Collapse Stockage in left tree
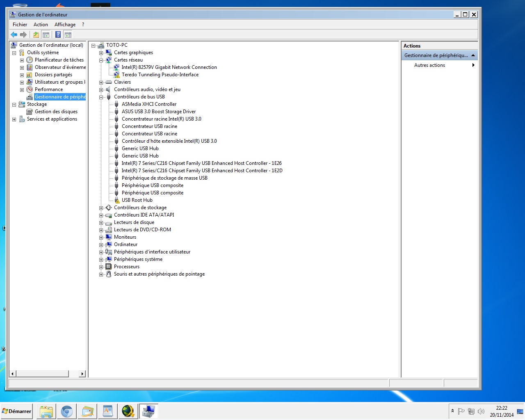The image size is (525, 420). point(14,105)
